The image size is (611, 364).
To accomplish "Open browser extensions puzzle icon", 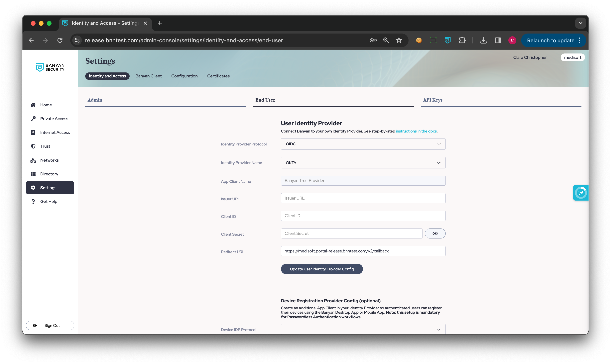I will pyautogui.click(x=462, y=40).
